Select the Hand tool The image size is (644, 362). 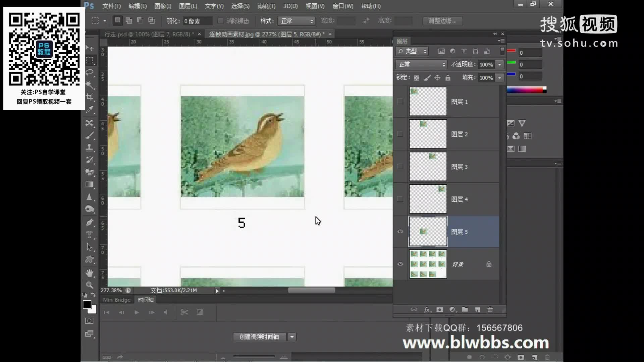(90, 273)
